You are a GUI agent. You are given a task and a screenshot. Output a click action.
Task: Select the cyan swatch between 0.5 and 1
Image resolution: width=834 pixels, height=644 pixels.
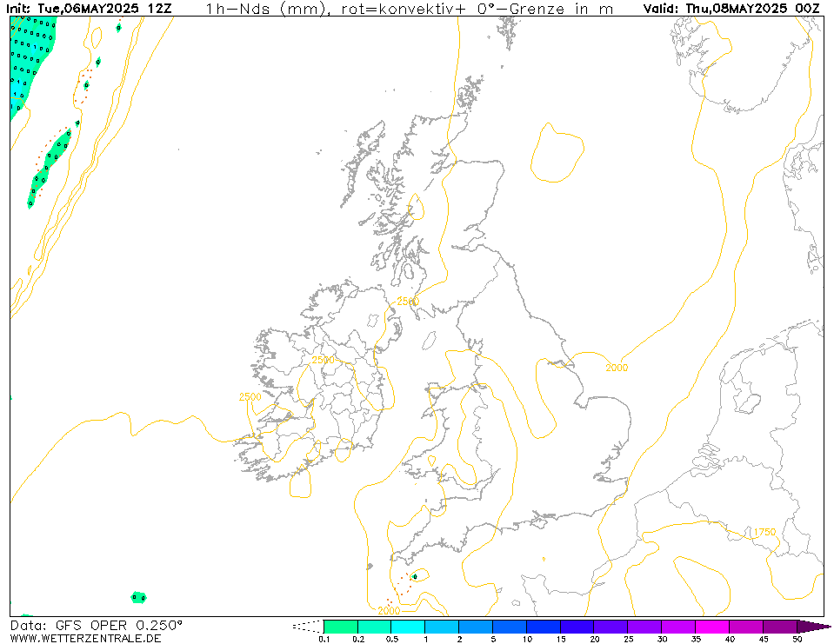click(408, 627)
